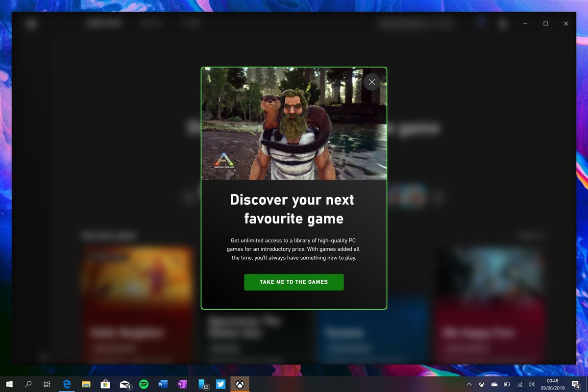The image size is (588, 392).
Task: Open Windows taskbar search
Action: [28, 385]
